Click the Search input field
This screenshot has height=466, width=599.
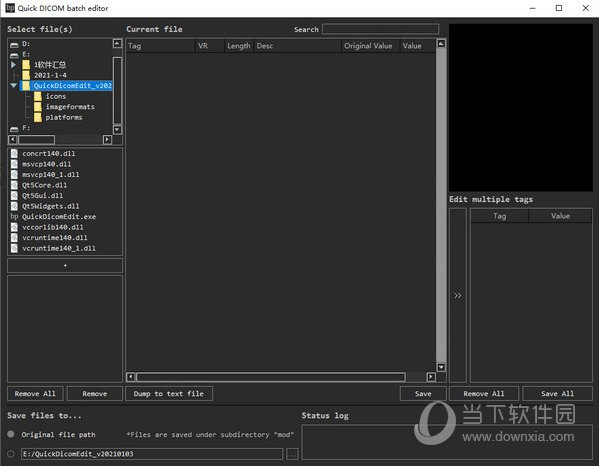point(380,29)
